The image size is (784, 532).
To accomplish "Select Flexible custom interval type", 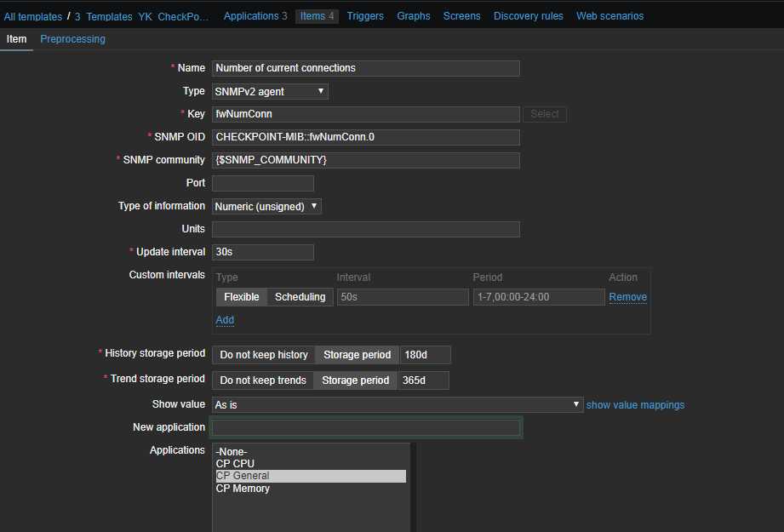I will tap(242, 297).
